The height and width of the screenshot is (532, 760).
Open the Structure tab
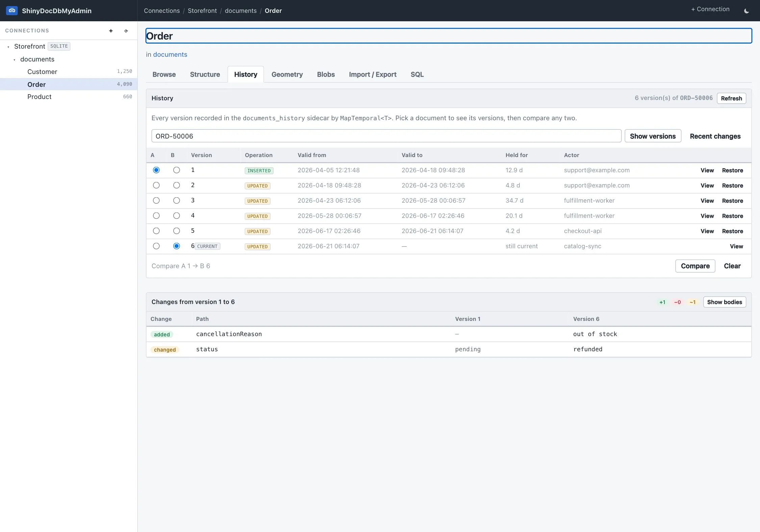click(x=205, y=74)
